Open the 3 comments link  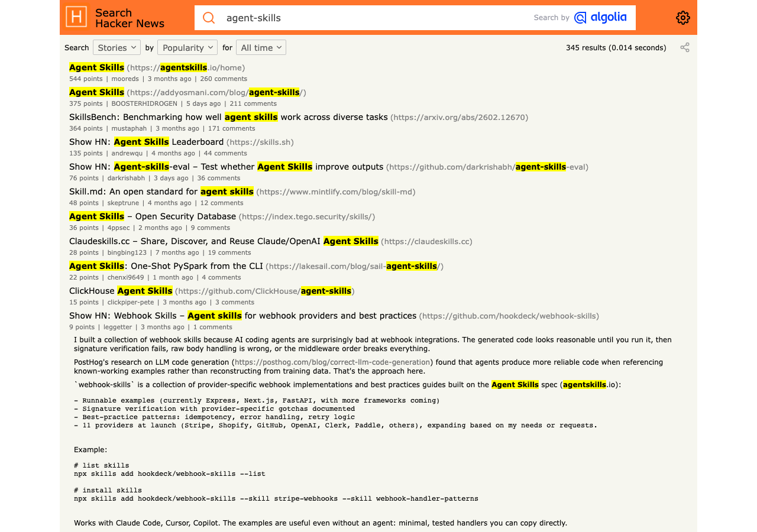click(x=235, y=302)
